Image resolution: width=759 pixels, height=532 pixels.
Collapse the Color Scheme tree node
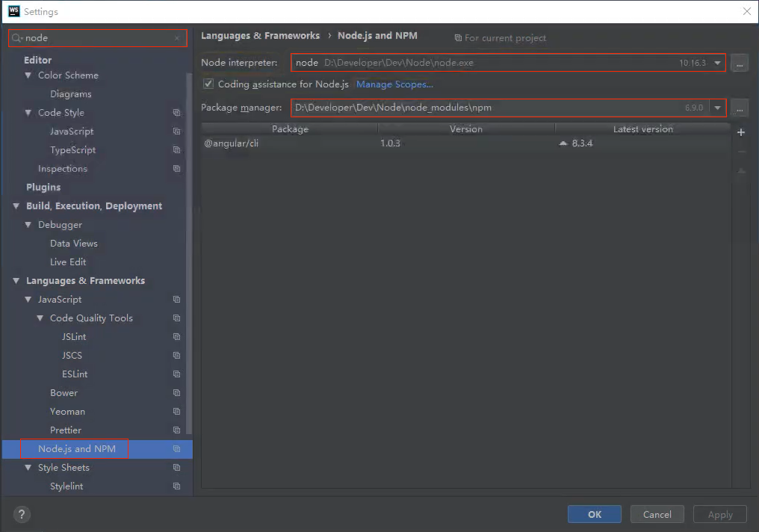pyautogui.click(x=28, y=75)
